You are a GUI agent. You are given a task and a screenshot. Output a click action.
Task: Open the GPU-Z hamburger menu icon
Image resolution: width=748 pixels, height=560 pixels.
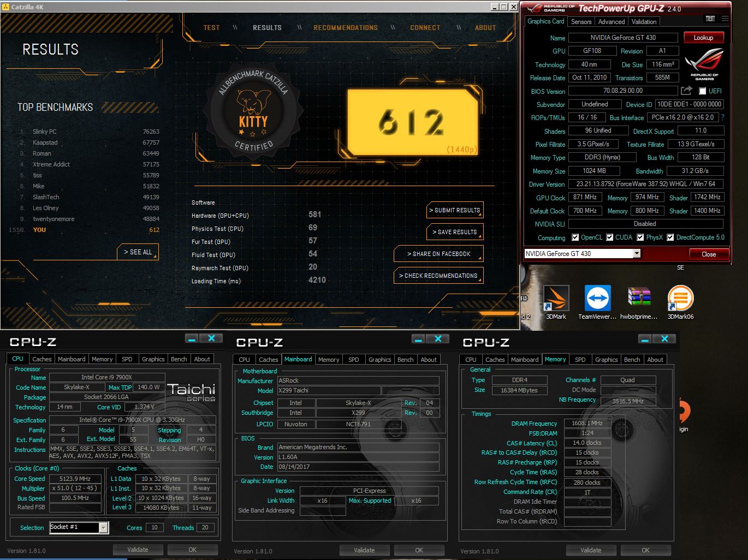pos(725,19)
